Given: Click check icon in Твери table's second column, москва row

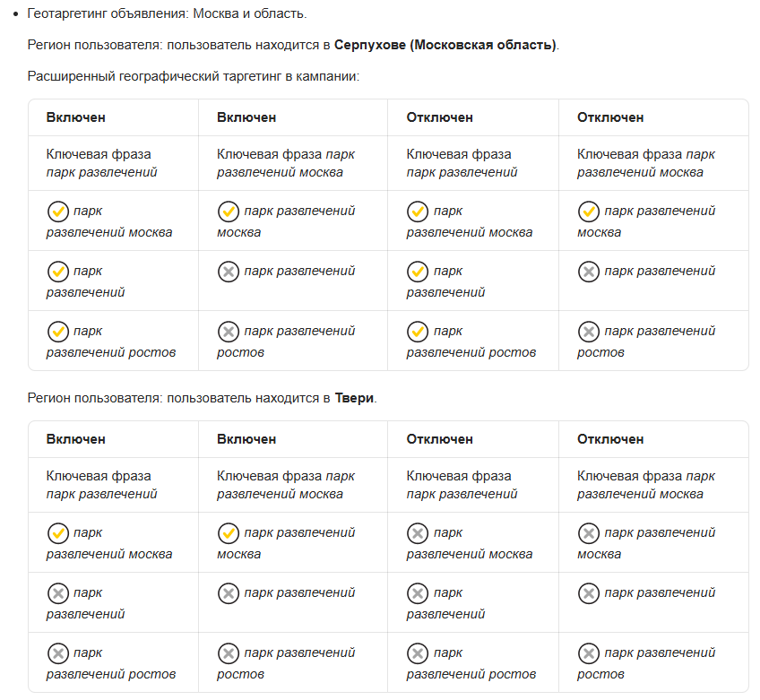Looking at the screenshot, I should tap(229, 533).
